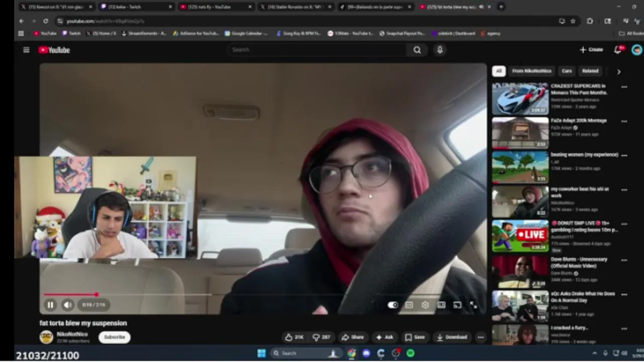Select the Cars filter chip
The height and width of the screenshot is (362, 644).
pyautogui.click(x=567, y=71)
